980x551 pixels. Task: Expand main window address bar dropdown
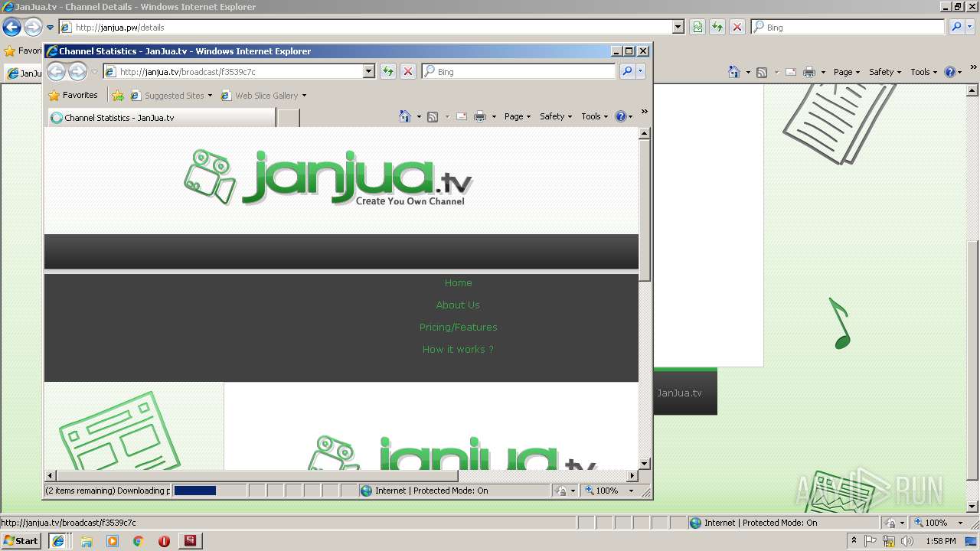(678, 28)
